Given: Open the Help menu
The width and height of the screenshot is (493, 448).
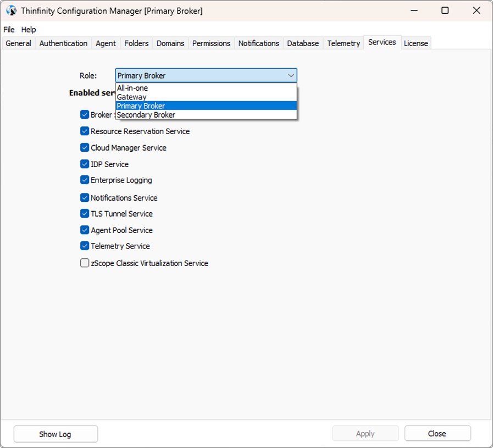Looking at the screenshot, I should coord(29,30).
